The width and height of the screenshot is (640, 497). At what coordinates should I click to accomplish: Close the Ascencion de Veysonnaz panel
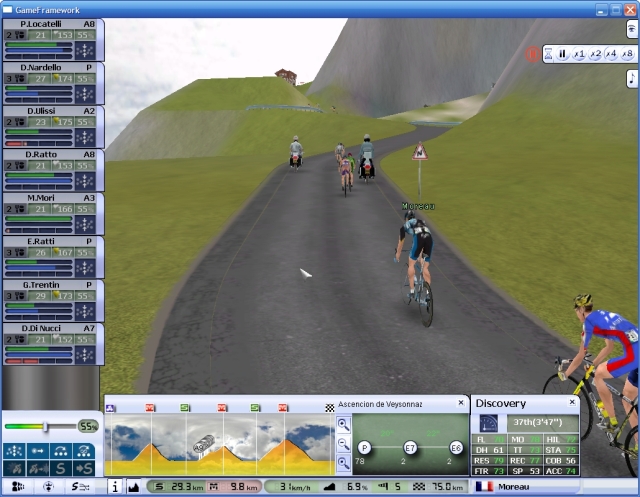point(461,403)
